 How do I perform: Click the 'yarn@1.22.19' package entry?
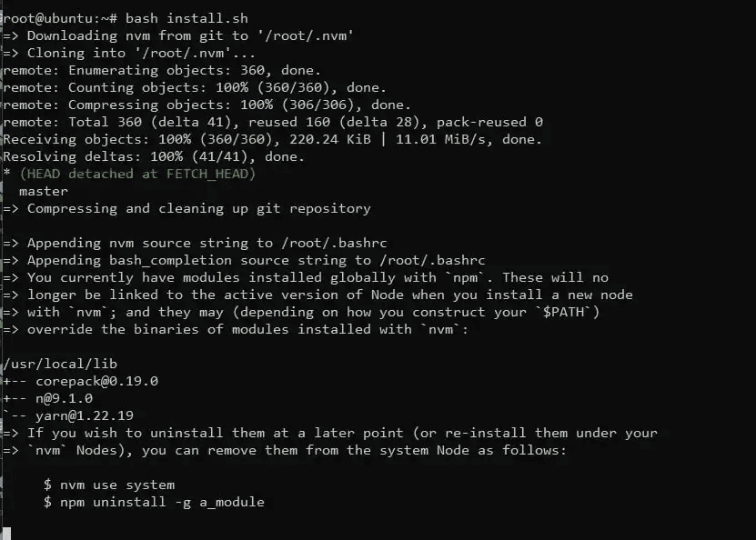click(84, 415)
